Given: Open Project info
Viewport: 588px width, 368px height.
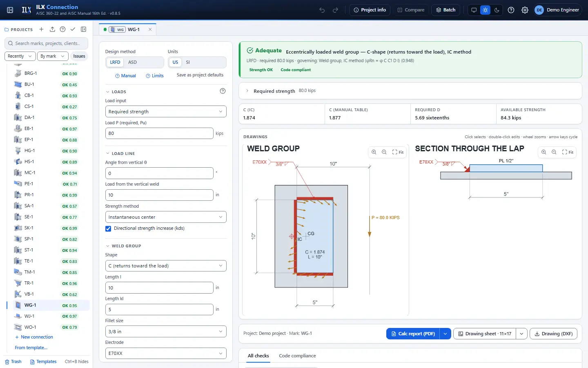Looking at the screenshot, I should coord(370,10).
